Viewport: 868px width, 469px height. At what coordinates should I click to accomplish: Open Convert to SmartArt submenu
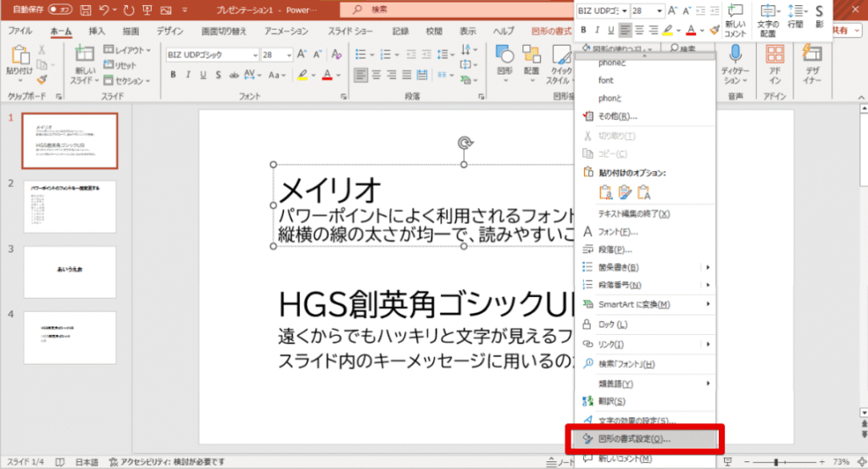[645, 304]
